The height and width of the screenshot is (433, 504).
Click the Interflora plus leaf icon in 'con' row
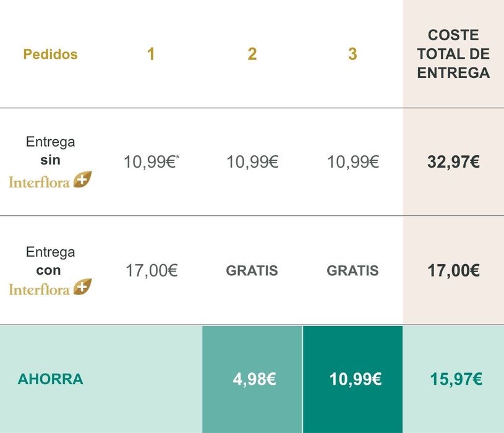click(82, 287)
